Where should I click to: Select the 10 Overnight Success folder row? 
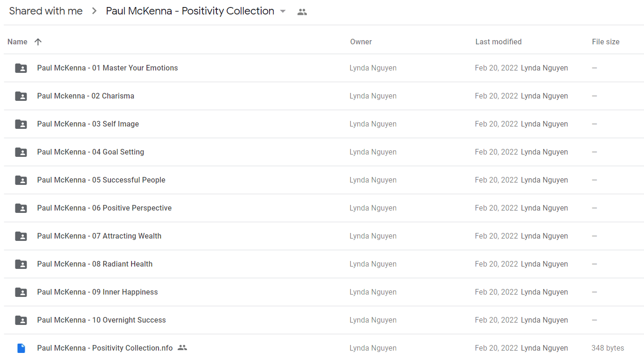tap(324, 320)
